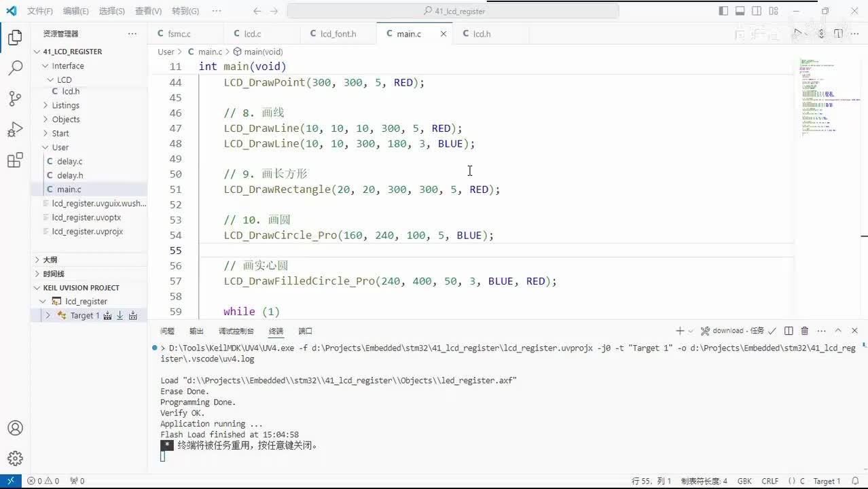Open the 文件(F) menu
This screenshot has width=868, height=489.
[x=40, y=11]
